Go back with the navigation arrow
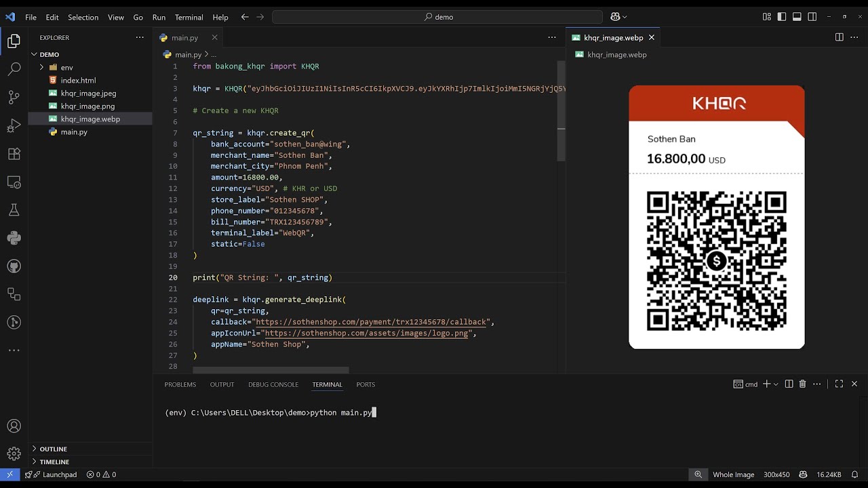The width and height of the screenshot is (868, 488). [x=245, y=17]
